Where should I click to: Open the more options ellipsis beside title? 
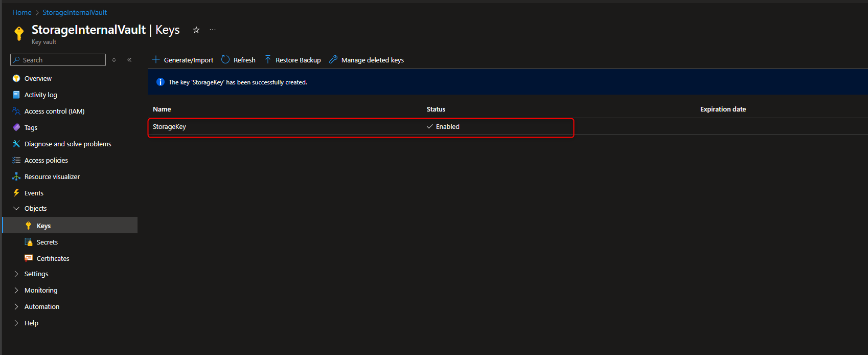coord(213,30)
